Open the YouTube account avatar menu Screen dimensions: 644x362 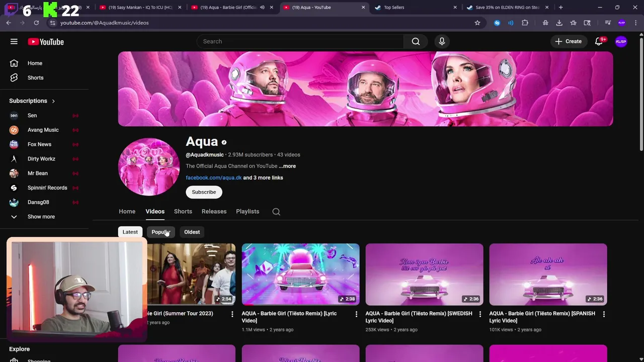tap(621, 42)
